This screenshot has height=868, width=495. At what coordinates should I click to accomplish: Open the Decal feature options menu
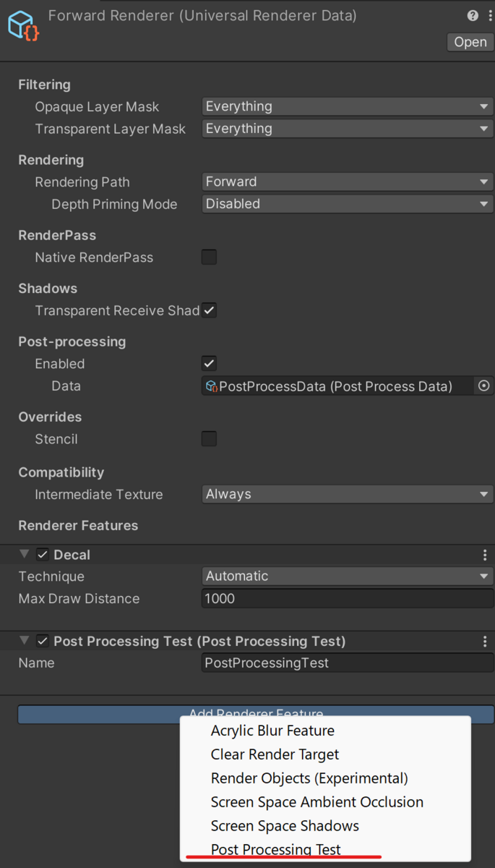[485, 555]
